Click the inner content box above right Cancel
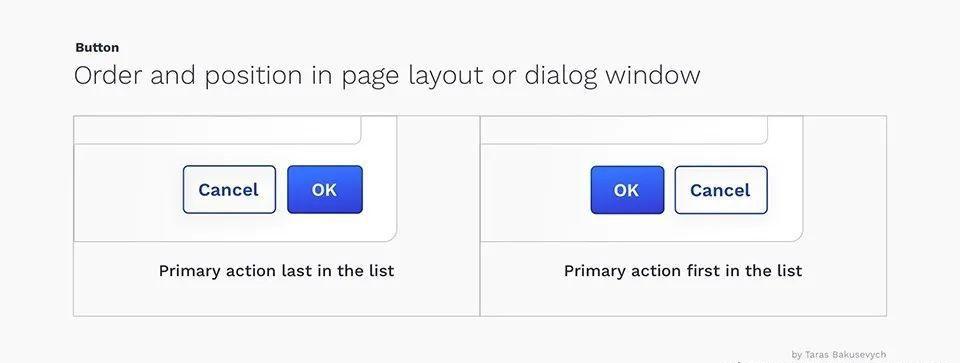The image size is (960, 363). point(624,130)
